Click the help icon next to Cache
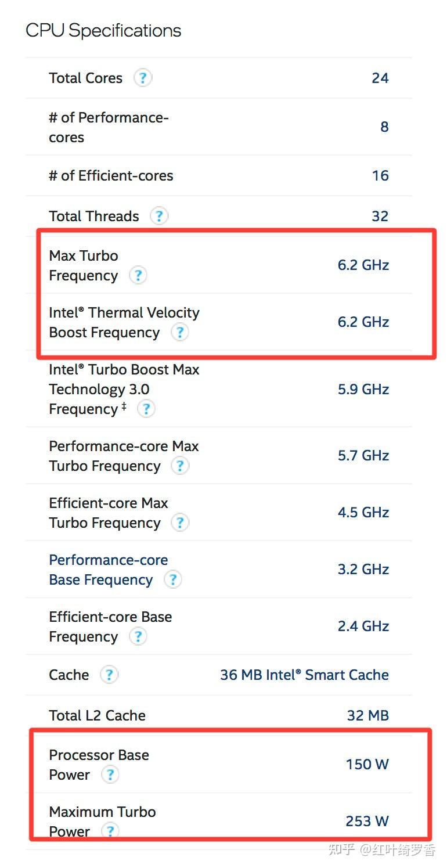This screenshot has height=868, width=447. pos(109,675)
